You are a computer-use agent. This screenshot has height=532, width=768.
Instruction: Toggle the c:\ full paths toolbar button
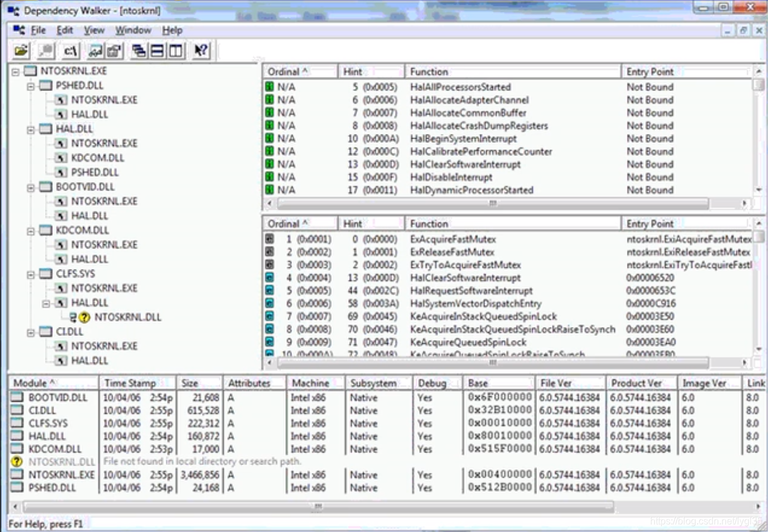[71, 51]
